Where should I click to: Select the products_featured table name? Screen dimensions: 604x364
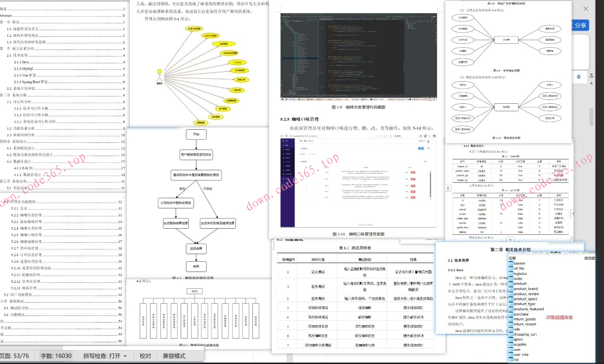coord(528,309)
